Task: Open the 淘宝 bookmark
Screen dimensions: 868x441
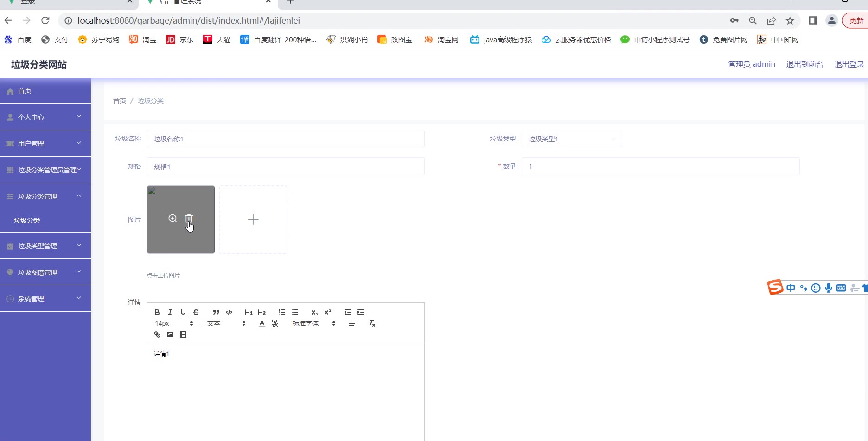Action: tap(143, 39)
